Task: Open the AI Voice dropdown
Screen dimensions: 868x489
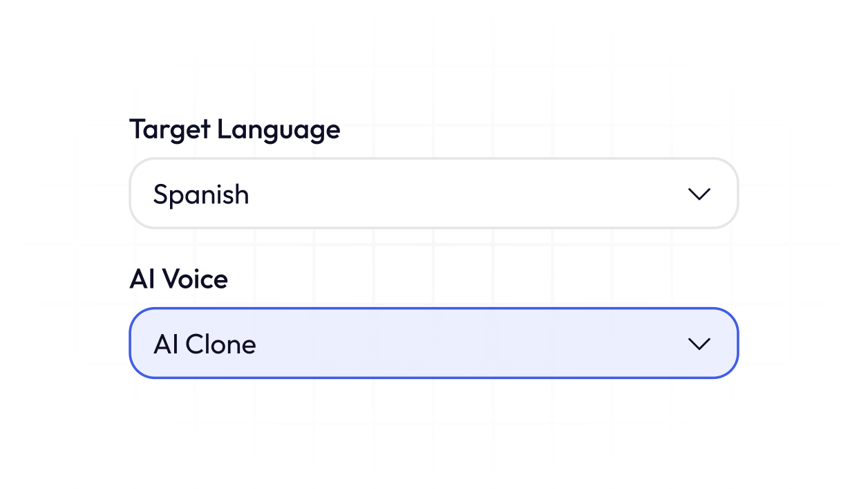Action: tap(433, 343)
